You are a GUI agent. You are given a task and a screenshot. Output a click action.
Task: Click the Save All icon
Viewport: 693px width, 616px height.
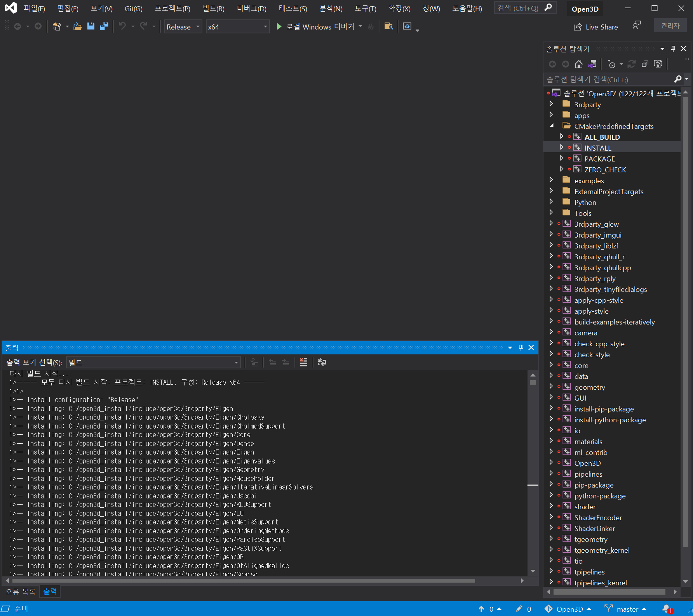(x=104, y=26)
